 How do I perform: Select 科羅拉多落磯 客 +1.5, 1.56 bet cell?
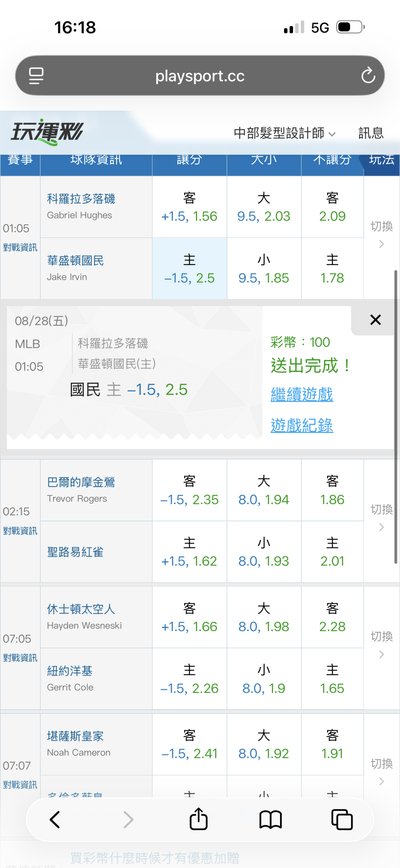point(189,207)
